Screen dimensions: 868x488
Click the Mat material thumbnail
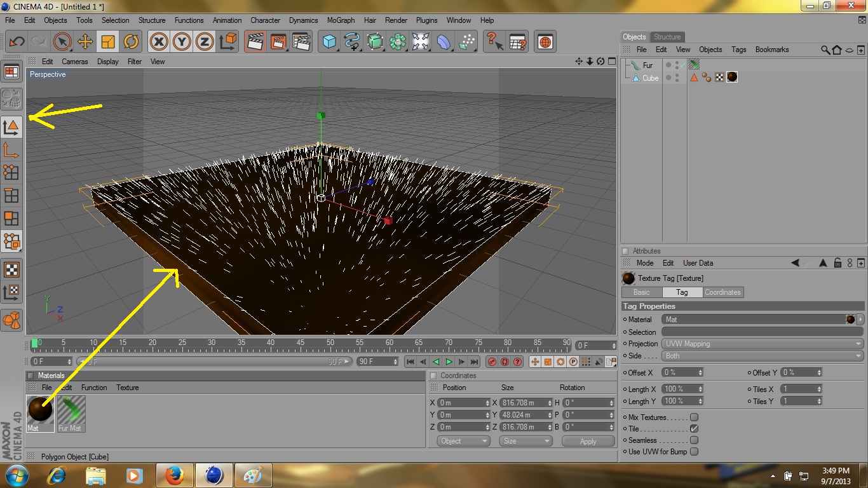click(x=39, y=410)
